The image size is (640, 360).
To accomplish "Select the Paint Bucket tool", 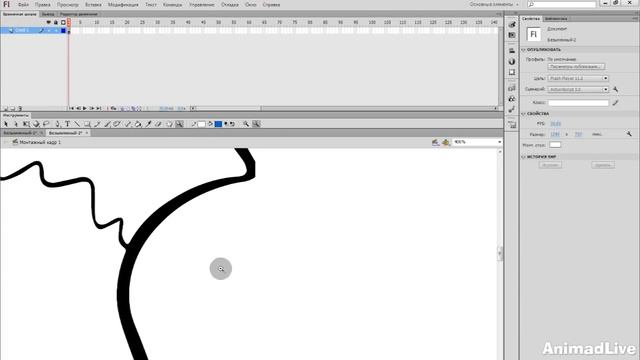I will click(138, 124).
